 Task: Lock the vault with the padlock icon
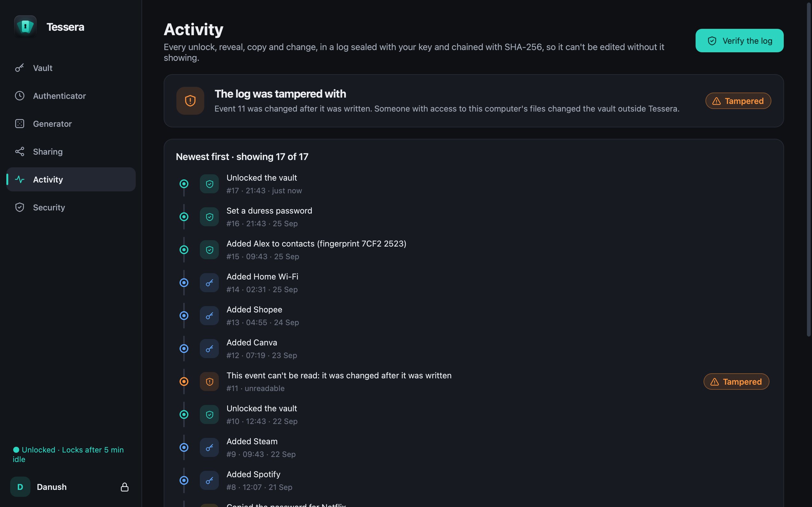pos(124,487)
